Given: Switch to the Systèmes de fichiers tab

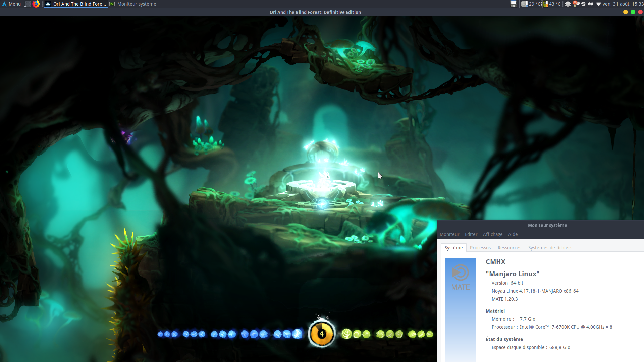Looking at the screenshot, I should tap(550, 248).
